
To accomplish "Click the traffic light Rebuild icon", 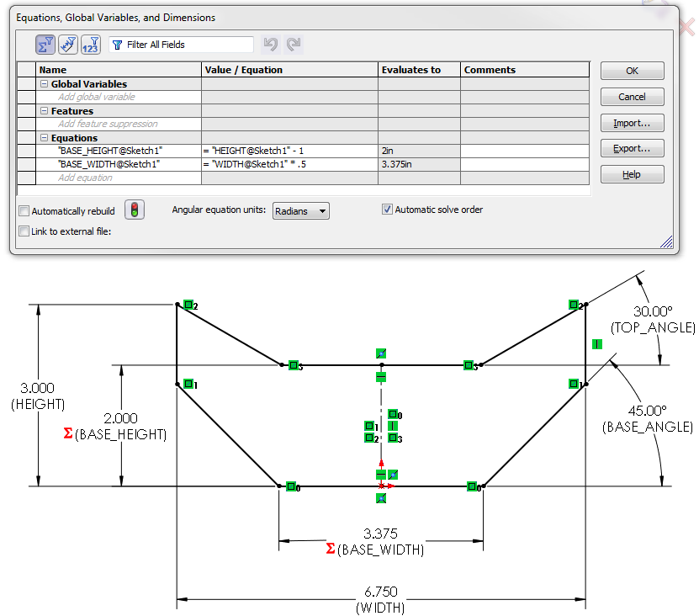I will (134, 210).
